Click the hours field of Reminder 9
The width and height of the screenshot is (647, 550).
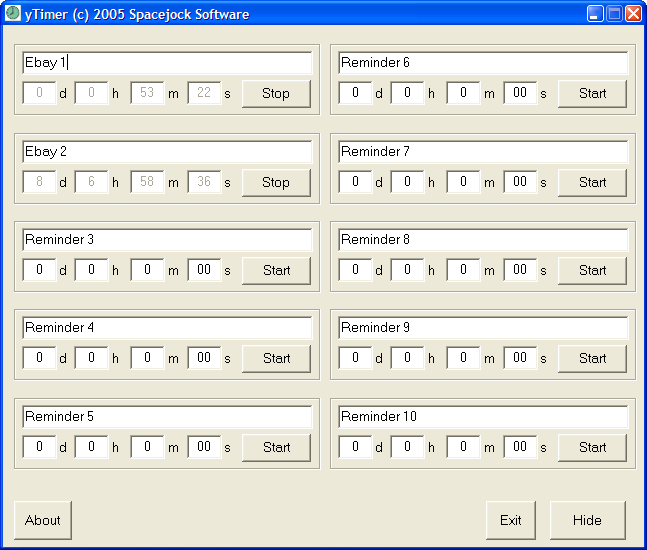pyautogui.click(x=407, y=358)
